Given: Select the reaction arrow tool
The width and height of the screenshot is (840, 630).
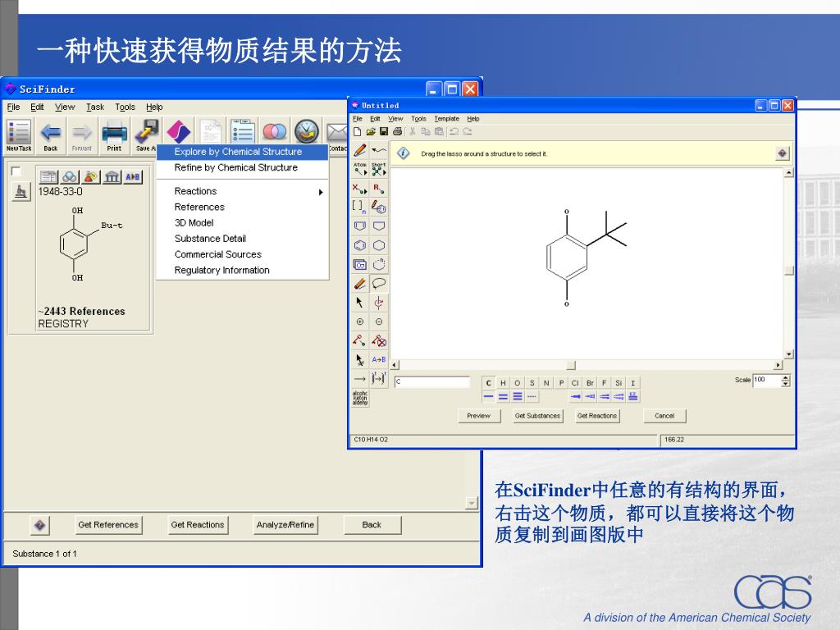Looking at the screenshot, I should (360, 379).
